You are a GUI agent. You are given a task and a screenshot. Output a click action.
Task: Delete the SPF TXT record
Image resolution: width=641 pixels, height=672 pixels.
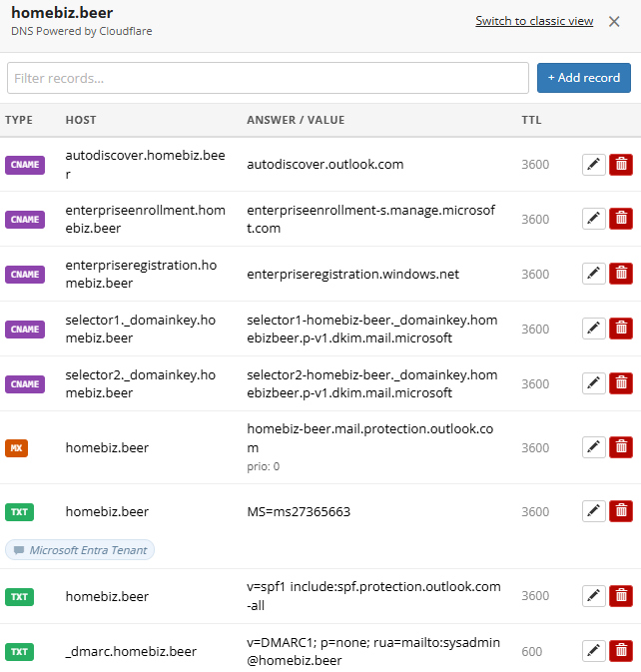621,596
